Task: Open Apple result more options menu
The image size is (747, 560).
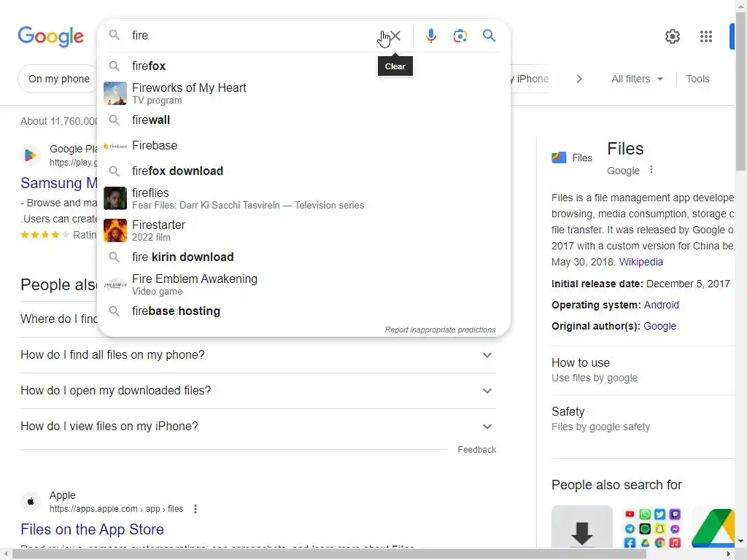Action: point(196,509)
